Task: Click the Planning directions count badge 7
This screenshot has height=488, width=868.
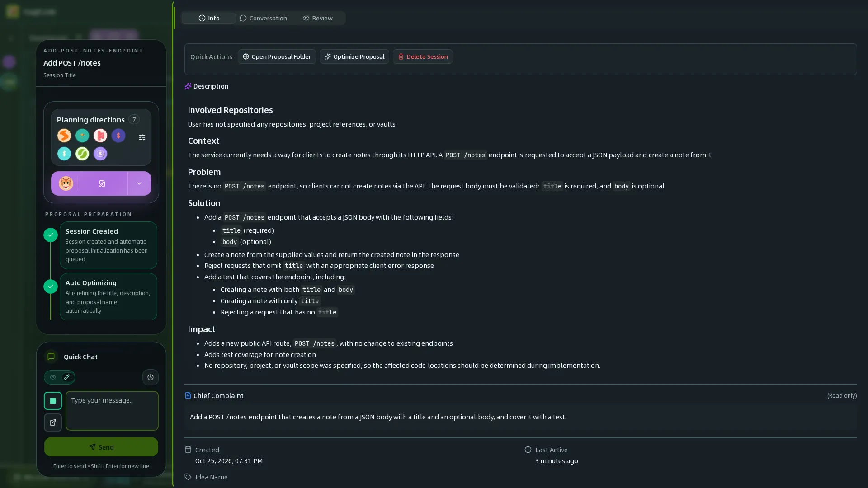Action: [134, 119]
